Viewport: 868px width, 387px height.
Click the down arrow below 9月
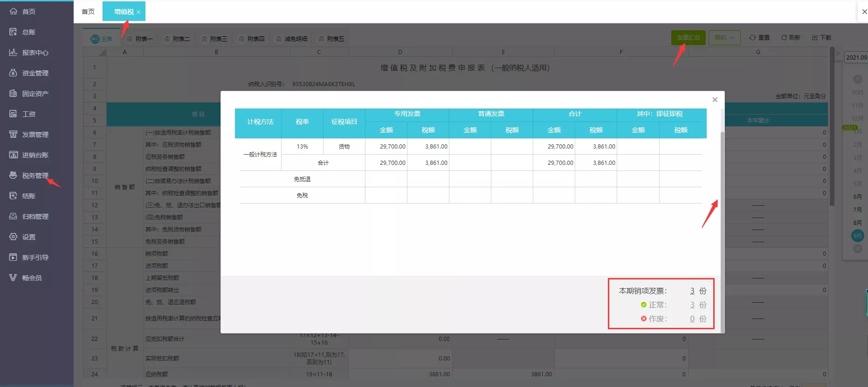coord(857,249)
